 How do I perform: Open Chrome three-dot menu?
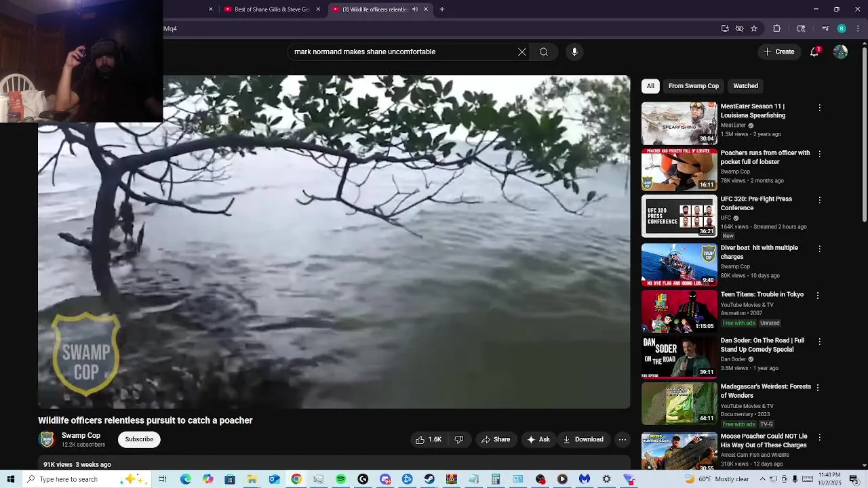point(858,28)
